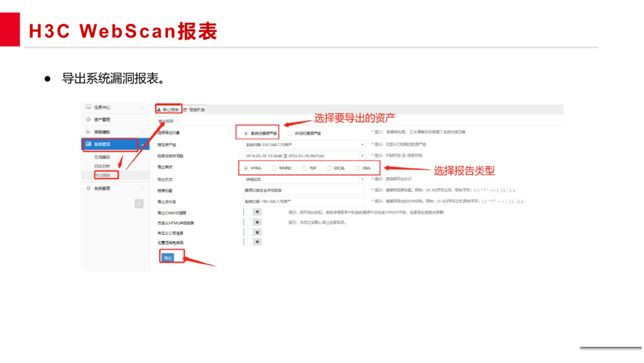Switch to the 报表列表 top tab
Screen dimensions: 644x363
pos(194,110)
